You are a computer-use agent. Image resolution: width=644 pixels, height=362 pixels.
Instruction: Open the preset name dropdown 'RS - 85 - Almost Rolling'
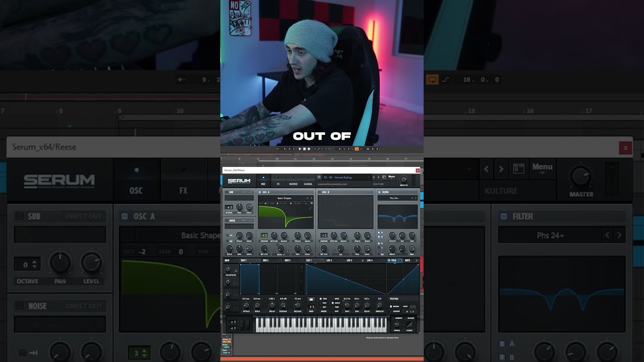[x=346, y=177]
